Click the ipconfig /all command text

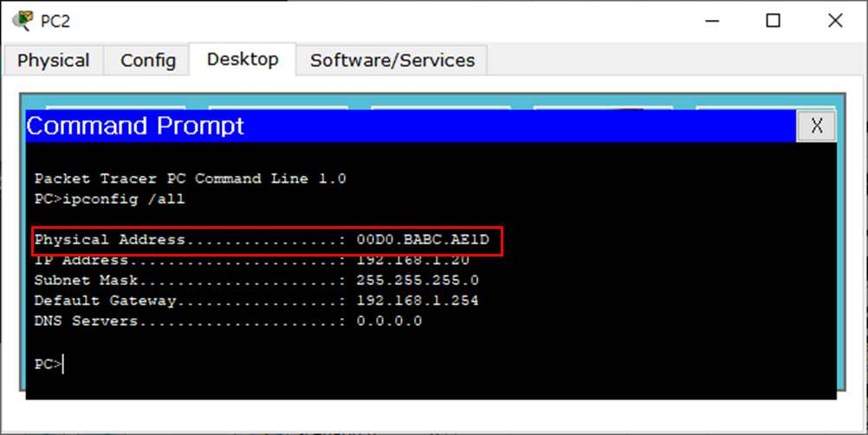[124, 199]
